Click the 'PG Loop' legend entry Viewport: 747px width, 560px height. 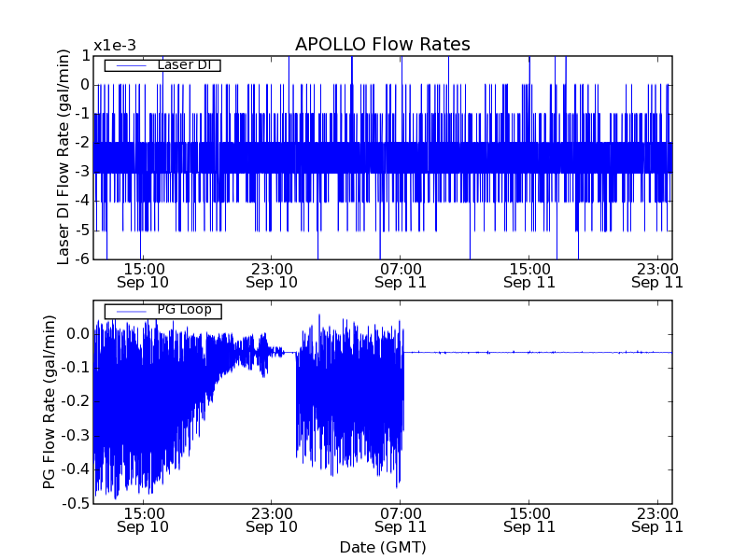coord(162,311)
